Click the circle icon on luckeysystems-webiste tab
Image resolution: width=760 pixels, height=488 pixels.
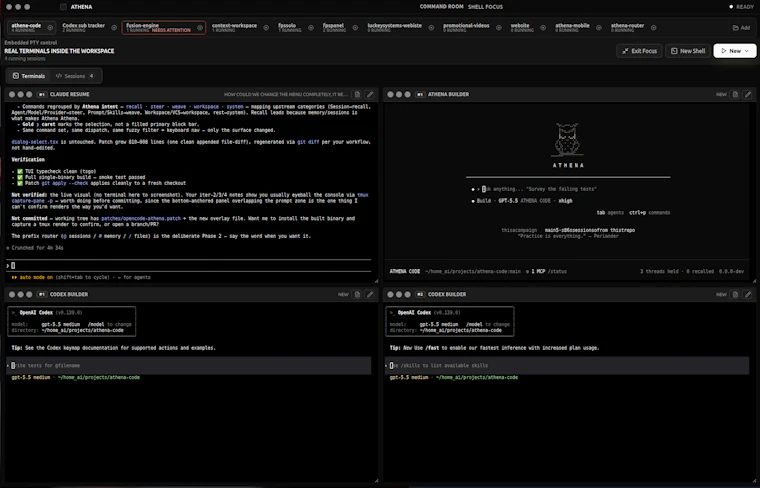tap(431, 28)
